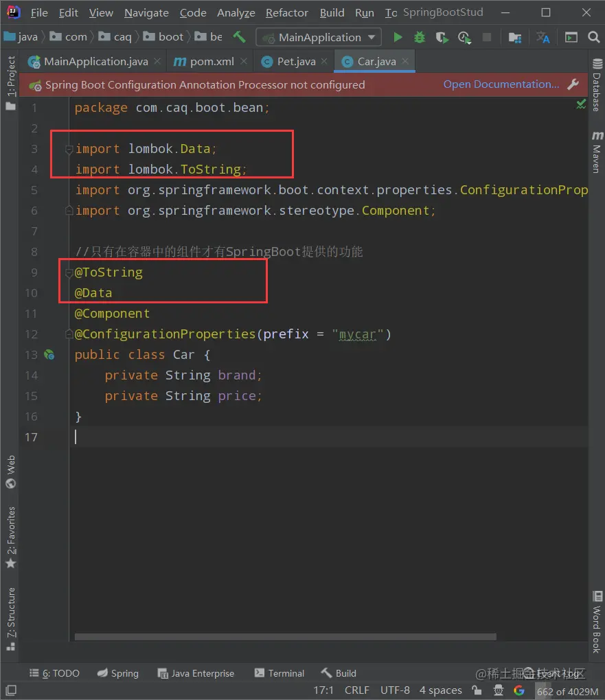Open the Database tool window
This screenshot has width=605, height=700.
tap(597, 85)
